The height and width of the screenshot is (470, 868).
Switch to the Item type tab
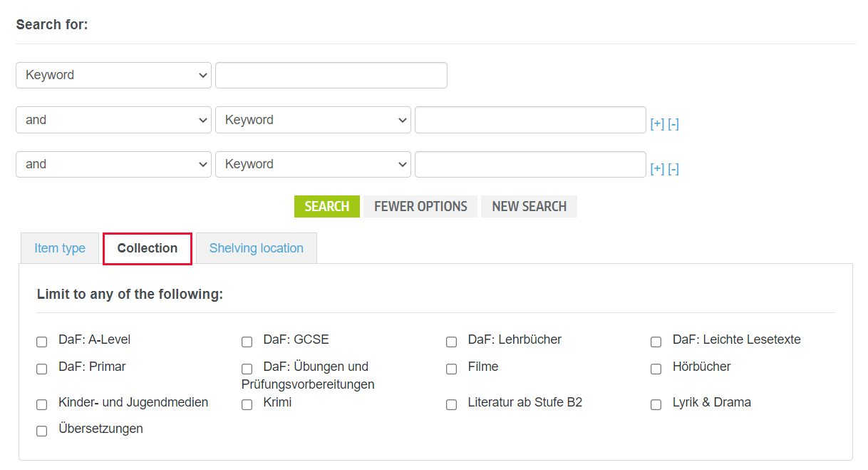coord(60,248)
